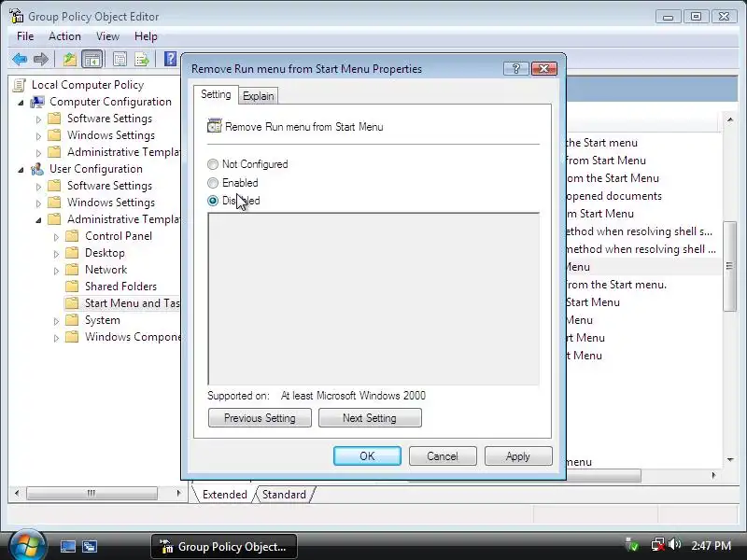Click the Windows Start orb
The width and height of the screenshot is (747, 560).
coord(26,545)
